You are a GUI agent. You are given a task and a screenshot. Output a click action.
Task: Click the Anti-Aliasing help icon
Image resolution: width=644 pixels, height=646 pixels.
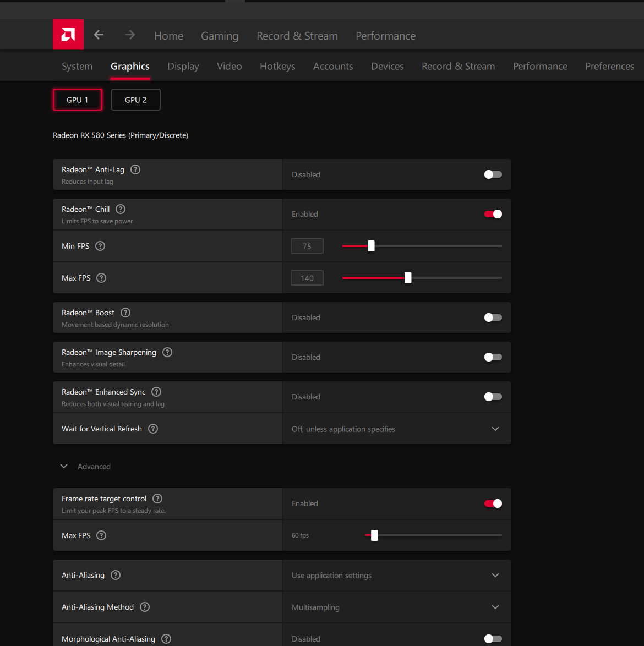click(116, 575)
